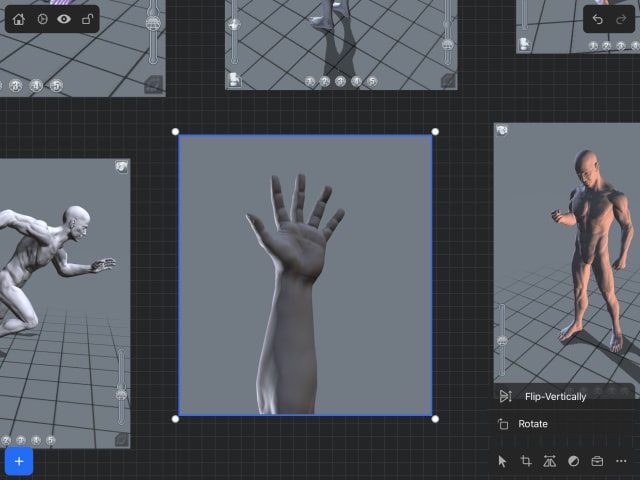Click the play presentation icon
Viewport: 640px width, 480px height.
point(42,19)
